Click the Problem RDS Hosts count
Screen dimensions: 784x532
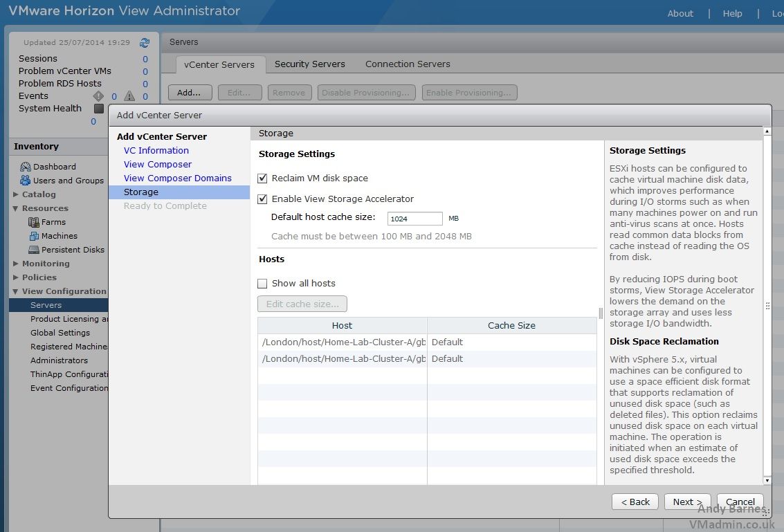pos(145,84)
